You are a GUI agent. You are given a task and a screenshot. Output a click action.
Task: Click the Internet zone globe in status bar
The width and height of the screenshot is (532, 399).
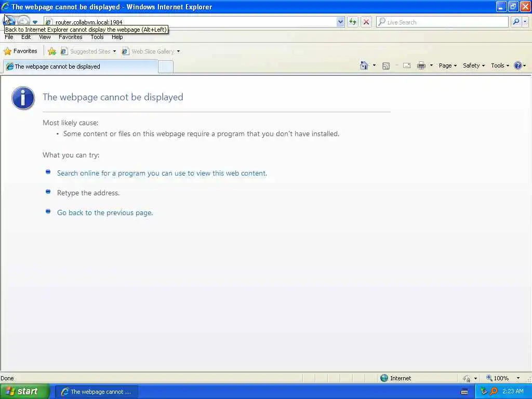(x=384, y=378)
